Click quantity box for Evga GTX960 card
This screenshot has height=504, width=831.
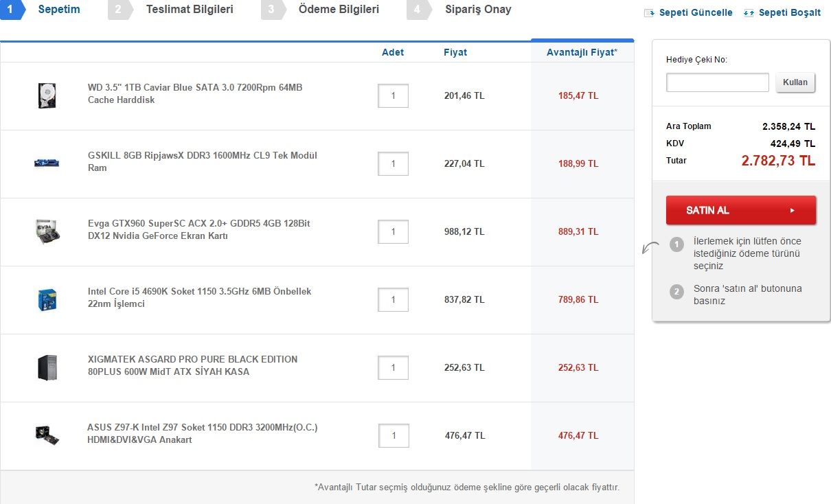coord(393,231)
